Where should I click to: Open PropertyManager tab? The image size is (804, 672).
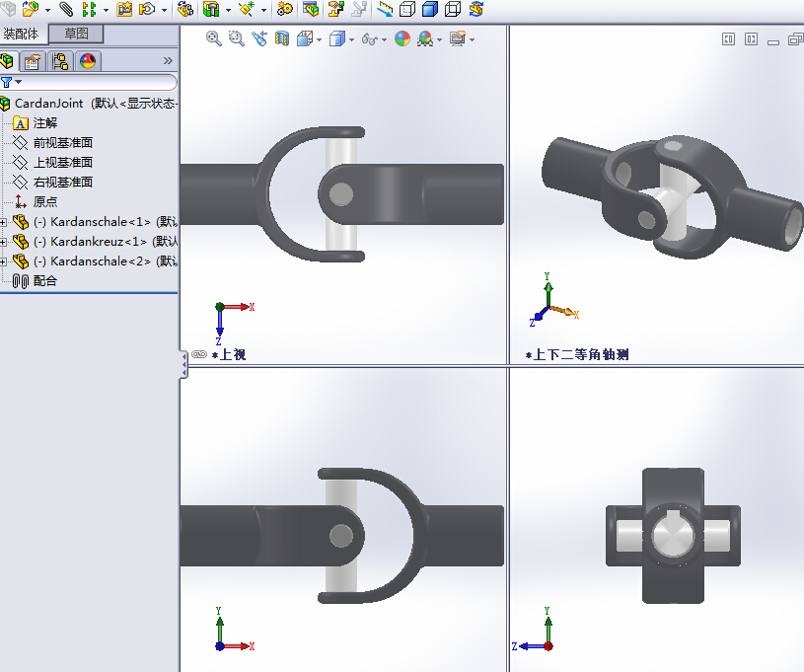(x=34, y=61)
